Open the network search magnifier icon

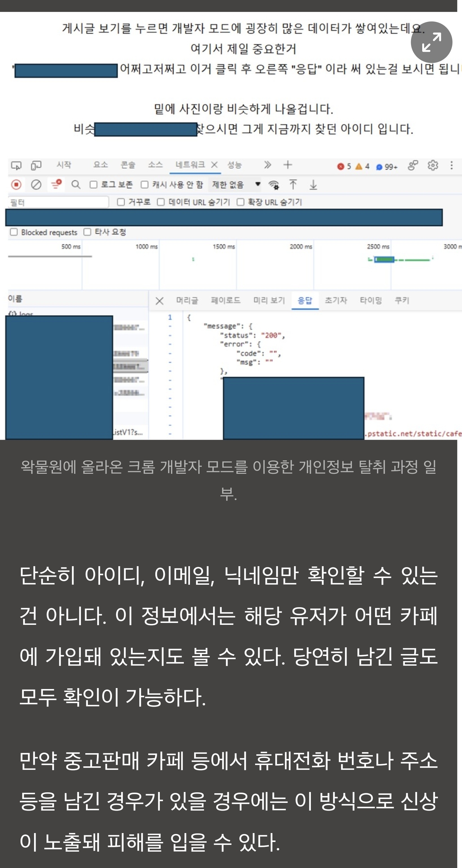pos(76,185)
